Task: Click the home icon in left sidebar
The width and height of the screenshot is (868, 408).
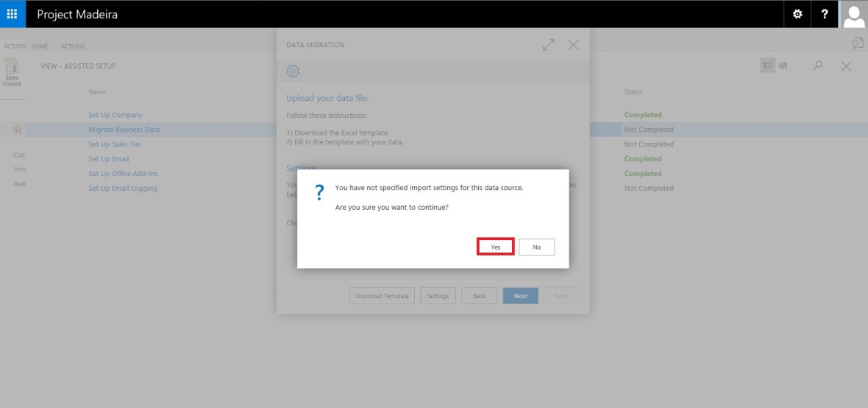Action: click(x=17, y=130)
